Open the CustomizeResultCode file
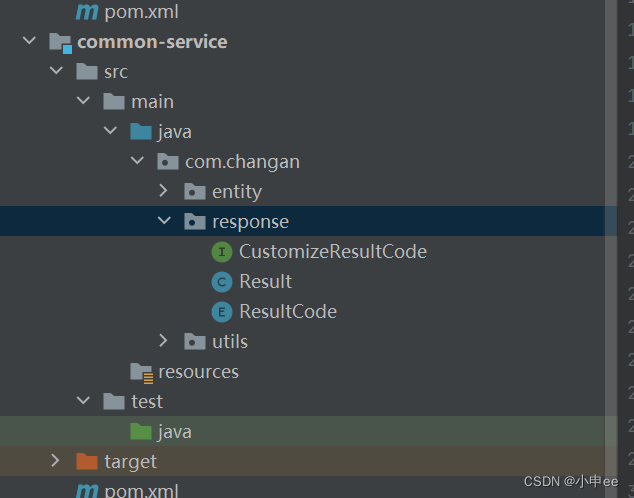The height and width of the screenshot is (498, 634). coord(332,252)
